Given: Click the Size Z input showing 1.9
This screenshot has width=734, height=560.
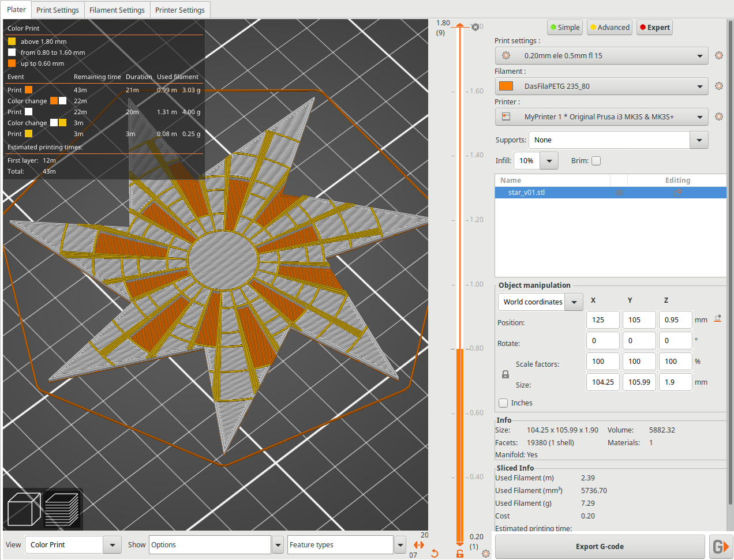Looking at the screenshot, I should [675, 382].
